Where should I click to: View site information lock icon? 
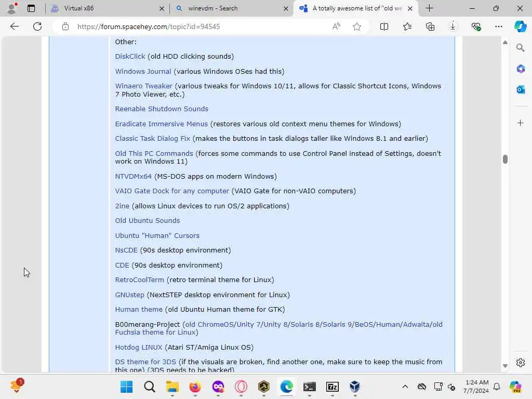65,26
